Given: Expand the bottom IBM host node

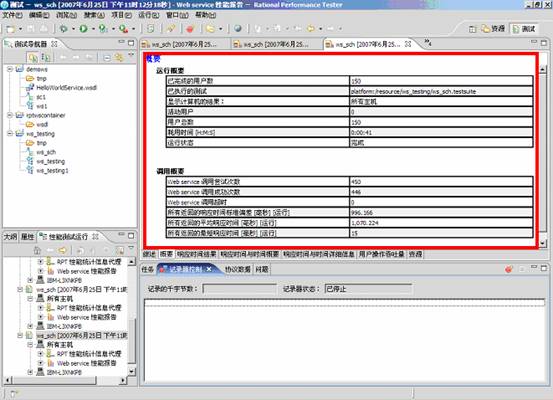Looking at the screenshot, I should click(x=30, y=372).
